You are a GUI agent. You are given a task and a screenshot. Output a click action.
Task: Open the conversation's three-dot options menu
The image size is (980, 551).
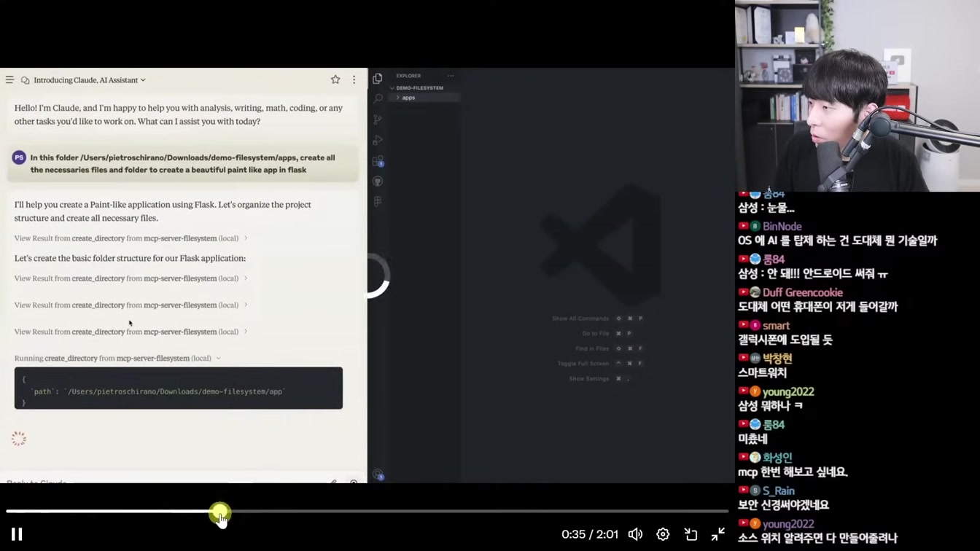pyautogui.click(x=354, y=79)
